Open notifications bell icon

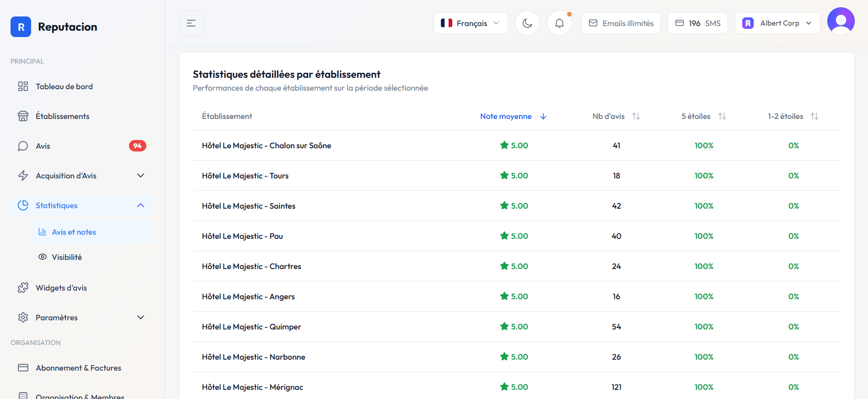pyautogui.click(x=559, y=23)
